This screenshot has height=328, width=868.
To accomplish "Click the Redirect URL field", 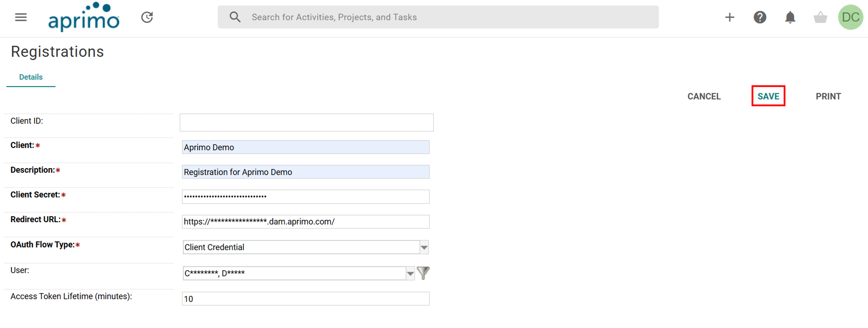I will tap(306, 222).
